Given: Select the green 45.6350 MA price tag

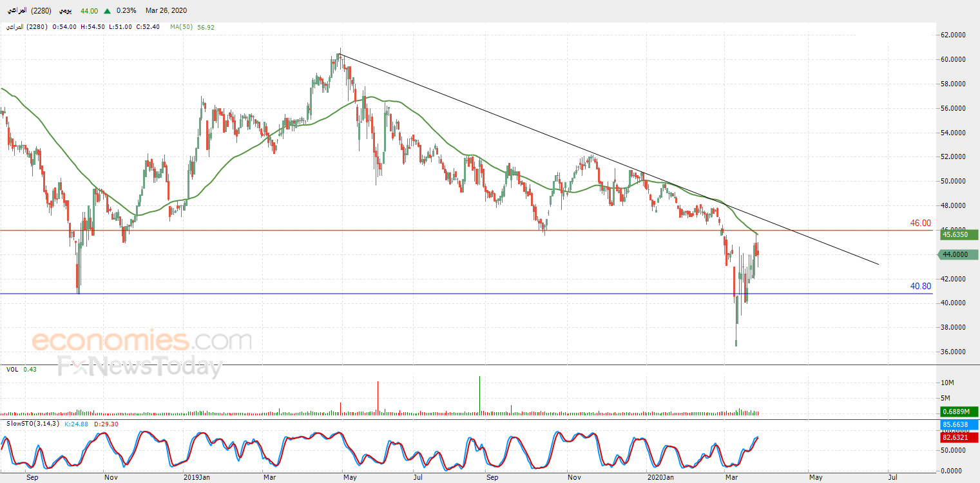Looking at the screenshot, I should [959, 235].
